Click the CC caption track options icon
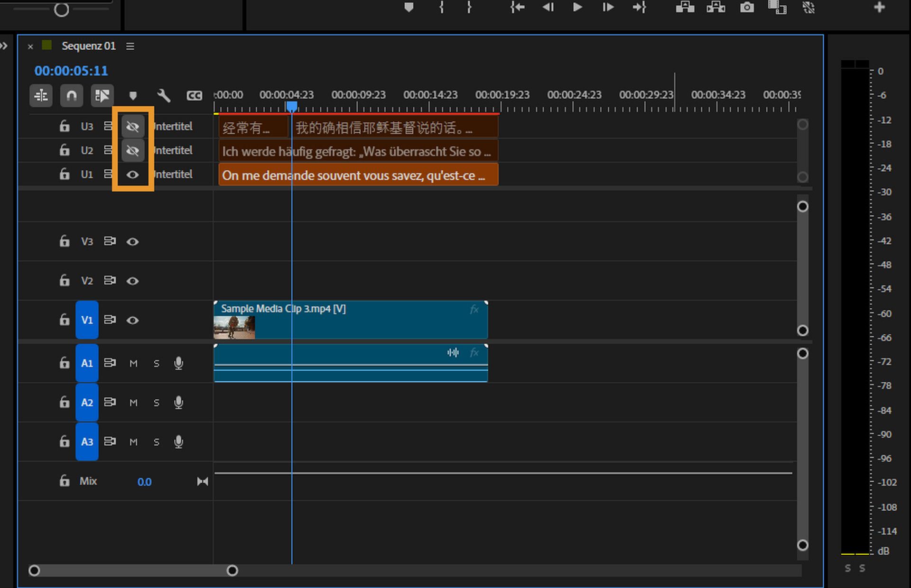This screenshot has height=588, width=911. 194,96
